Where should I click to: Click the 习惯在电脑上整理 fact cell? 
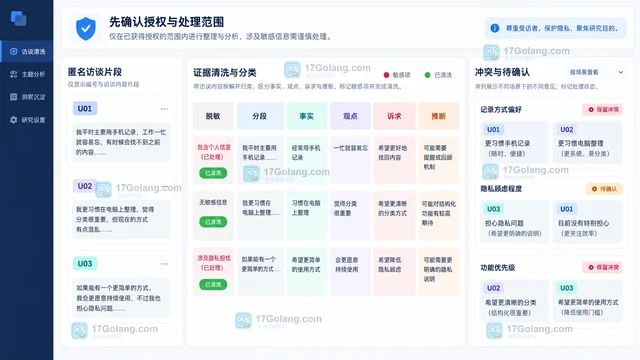pos(307,216)
